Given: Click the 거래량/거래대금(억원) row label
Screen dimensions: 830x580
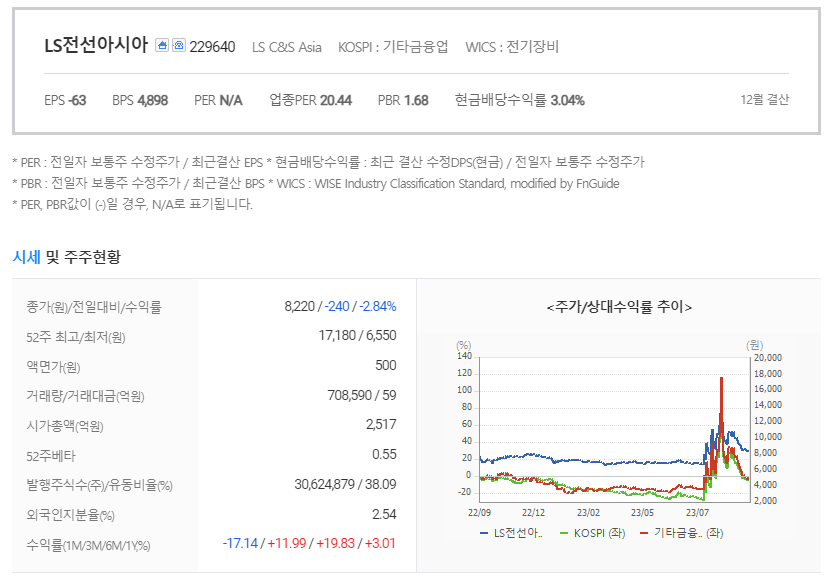Looking at the screenshot, I should coord(85,396).
